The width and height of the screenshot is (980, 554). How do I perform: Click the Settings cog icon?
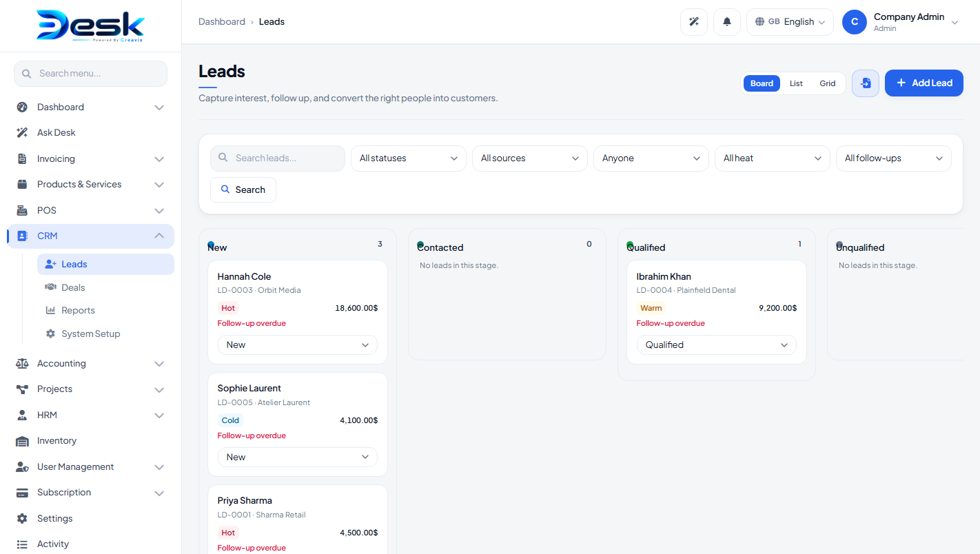click(x=22, y=518)
